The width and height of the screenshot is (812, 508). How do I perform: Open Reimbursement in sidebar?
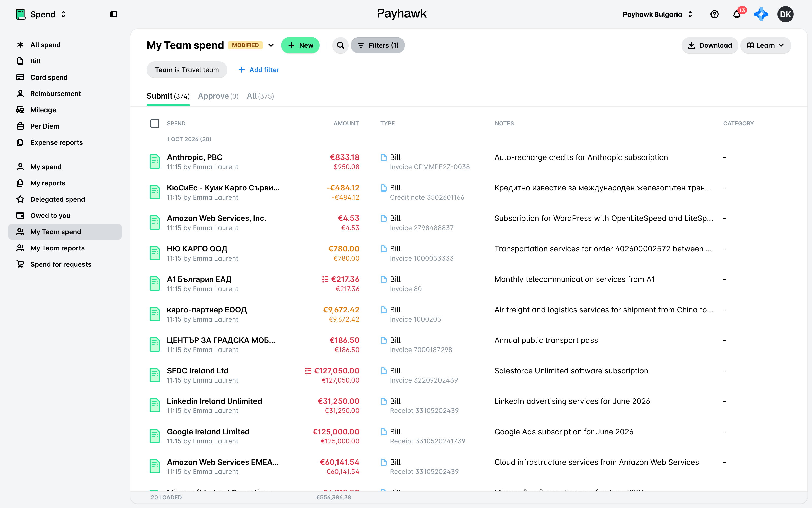65,94
